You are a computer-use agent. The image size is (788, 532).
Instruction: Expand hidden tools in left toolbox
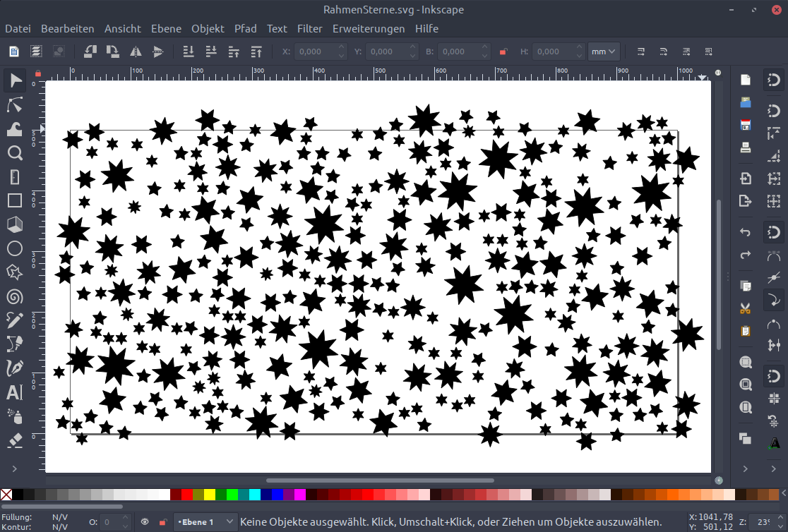tap(15, 468)
